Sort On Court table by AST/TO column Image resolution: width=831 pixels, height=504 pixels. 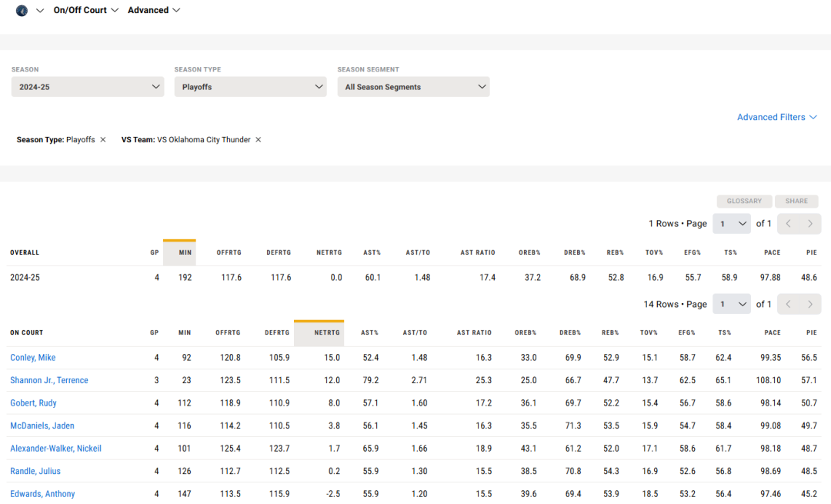click(415, 333)
